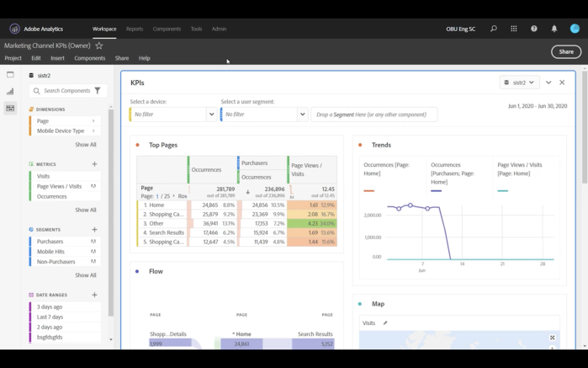Open the help question mark icon

click(533, 29)
